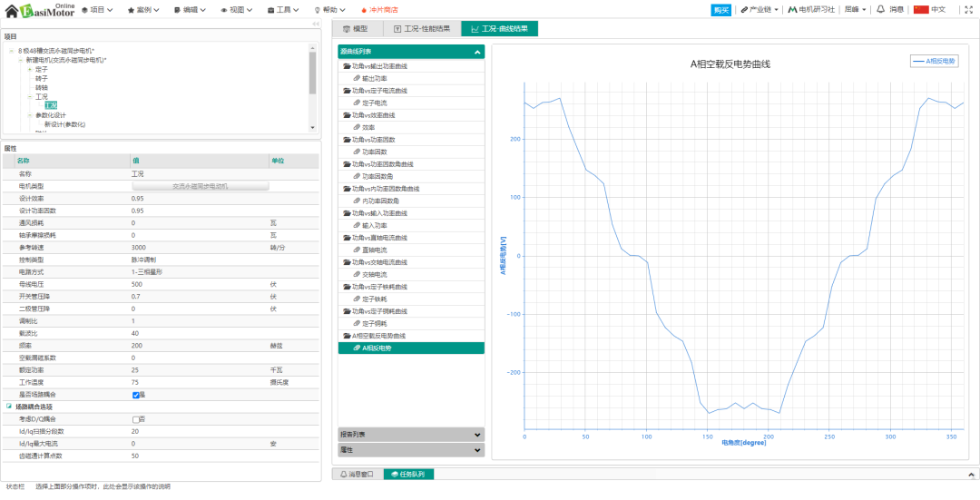
Task: Select 新设计(参数化) tree item
Action: 65,124
